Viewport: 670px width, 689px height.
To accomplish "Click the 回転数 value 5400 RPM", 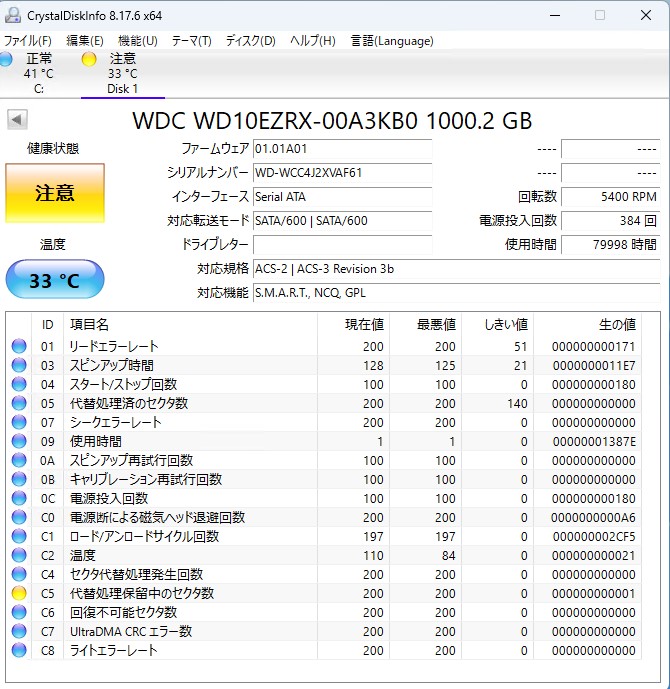I will (x=611, y=196).
